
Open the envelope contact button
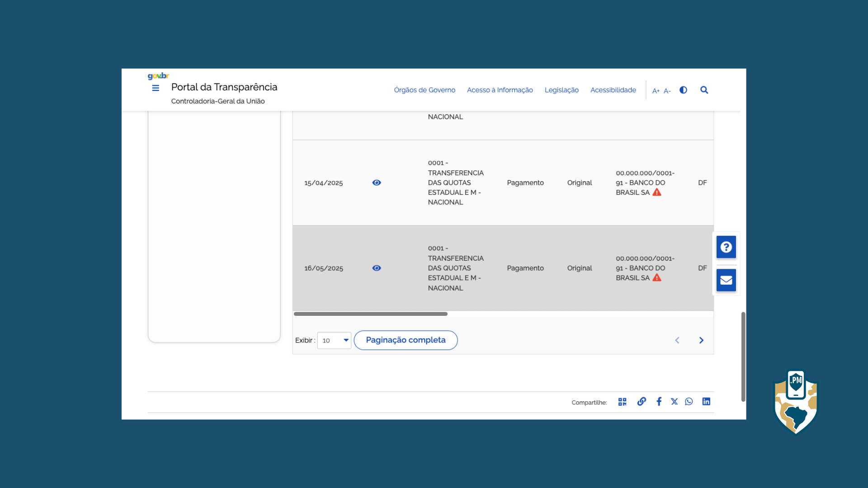coord(726,280)
